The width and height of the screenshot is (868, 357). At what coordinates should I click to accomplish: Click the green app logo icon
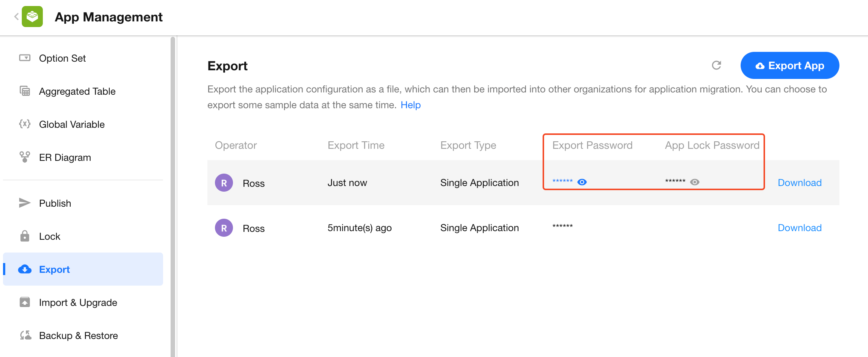(32, 17)
